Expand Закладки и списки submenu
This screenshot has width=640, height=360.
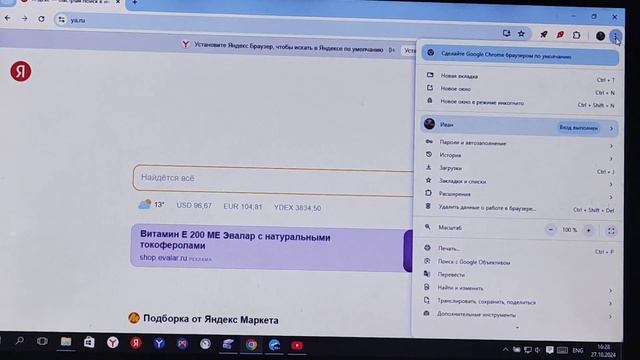click(x=519, y=182)
